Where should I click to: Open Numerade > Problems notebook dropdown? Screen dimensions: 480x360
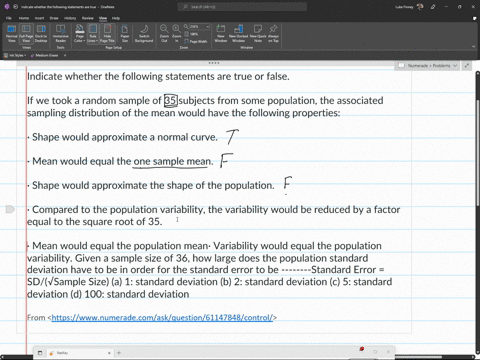click(428, 66)
